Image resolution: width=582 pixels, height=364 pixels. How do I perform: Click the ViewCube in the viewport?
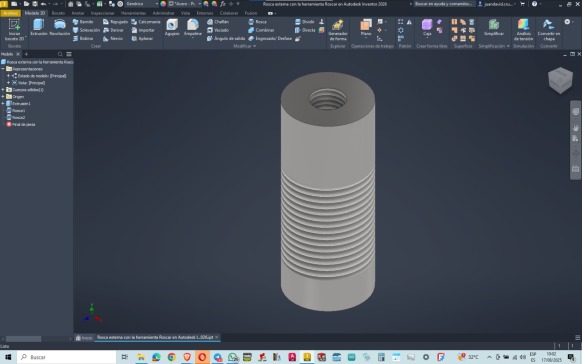[560, 80]
